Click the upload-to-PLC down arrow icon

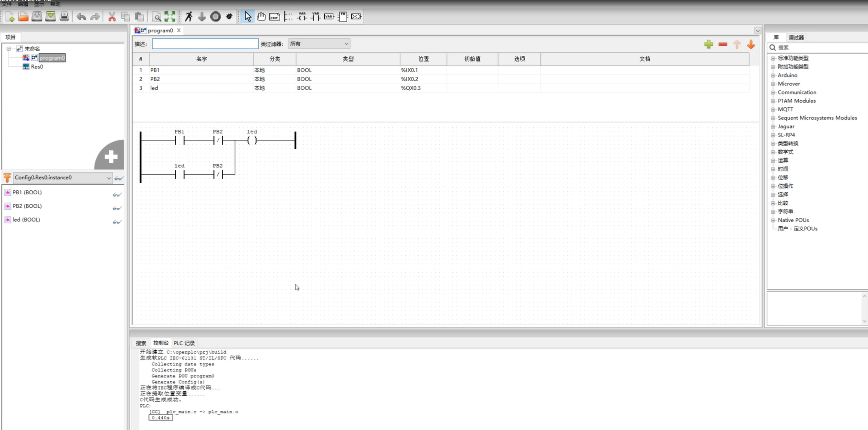tap(202, 17)
